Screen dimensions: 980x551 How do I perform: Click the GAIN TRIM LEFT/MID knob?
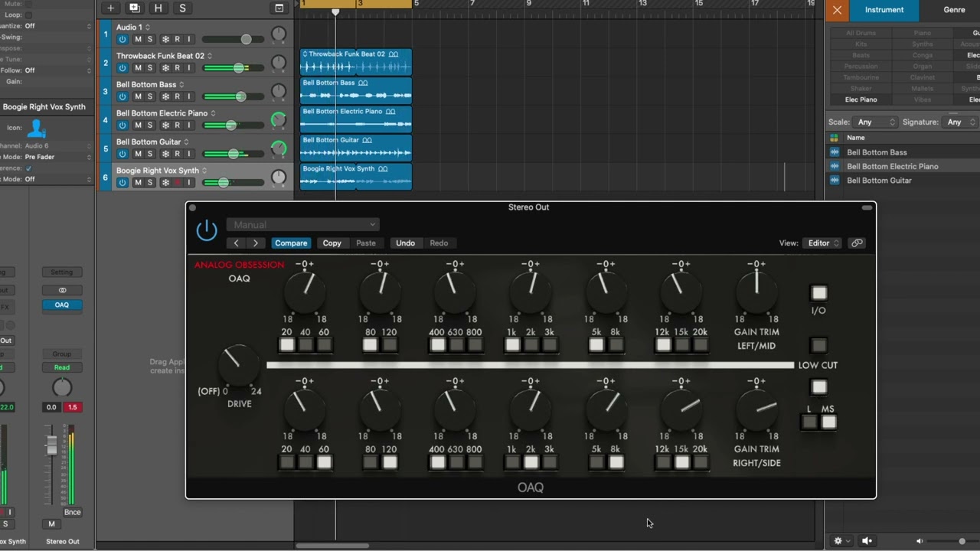point(756,294)
